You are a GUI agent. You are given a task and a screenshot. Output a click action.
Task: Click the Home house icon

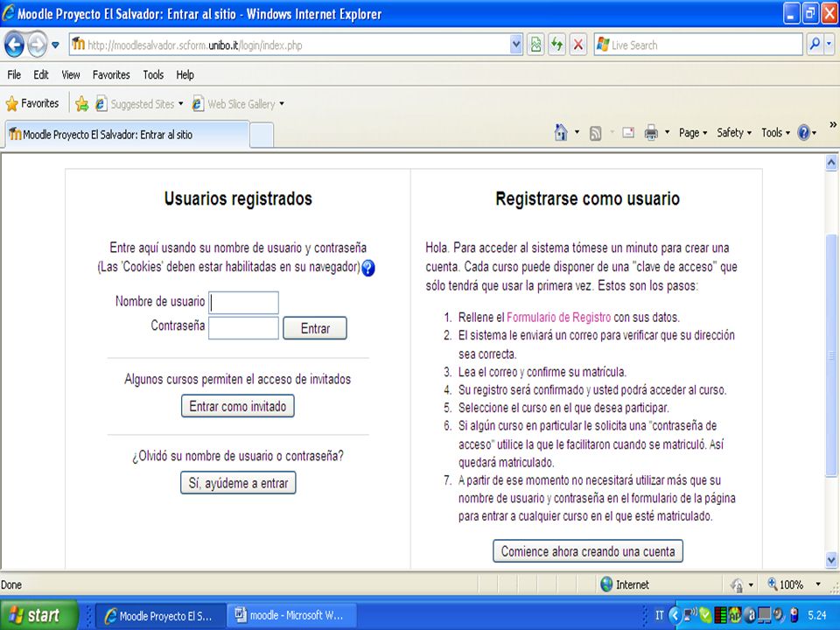560,132
